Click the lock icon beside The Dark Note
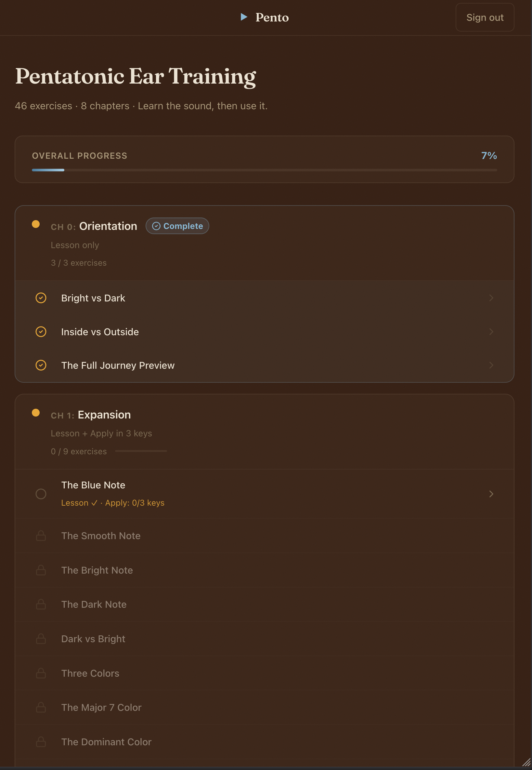The image size is (532, 770). pyautogui.click(x=41, y=604)
